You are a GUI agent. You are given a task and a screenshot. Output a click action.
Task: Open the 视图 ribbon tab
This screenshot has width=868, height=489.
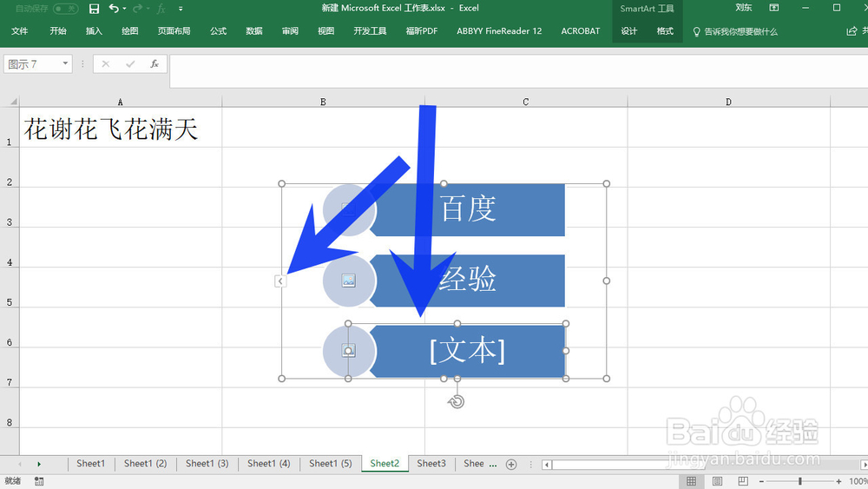tap(326, 31)
